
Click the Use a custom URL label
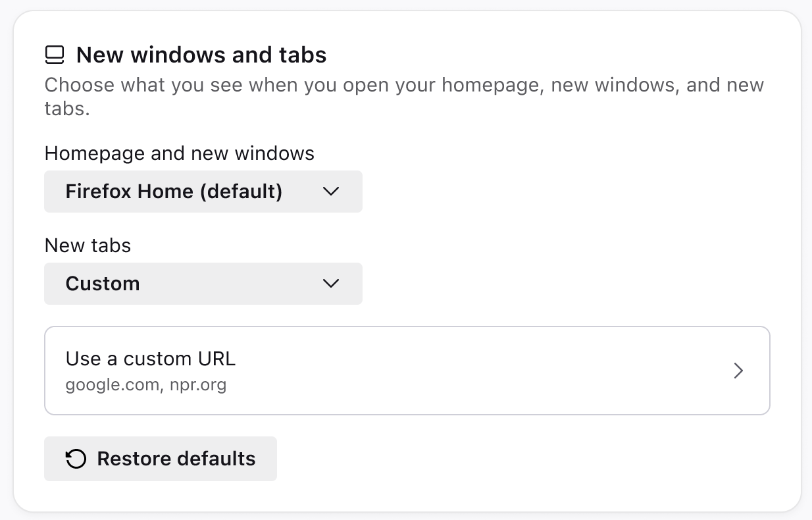(150, 359)
